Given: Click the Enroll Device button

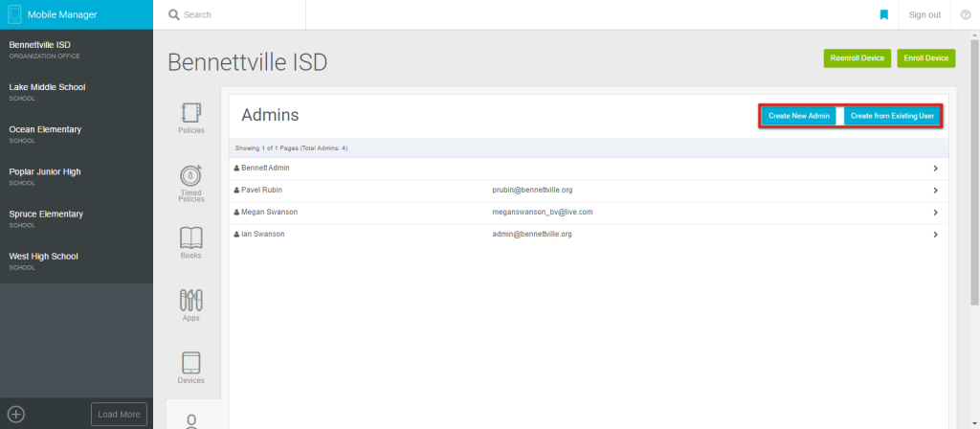Looking at the screenshot, I should pyautogui.click(x=926, y=58).
